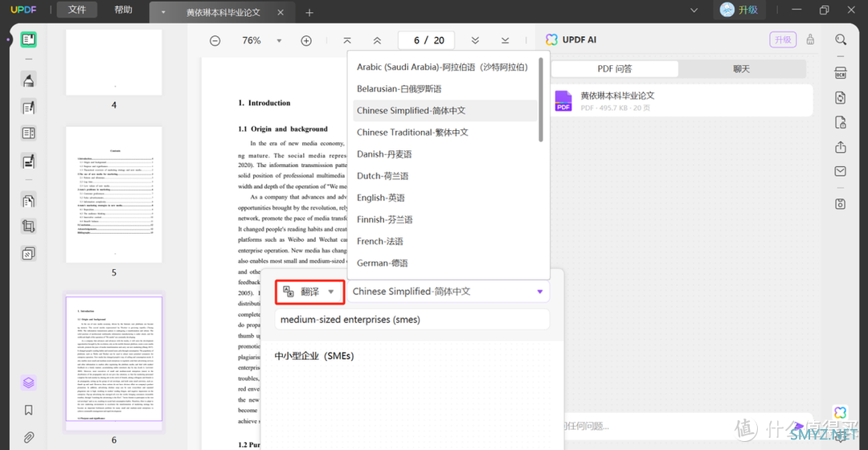Open the Reader mode icon in left sidebar

[x=29, y=40]
